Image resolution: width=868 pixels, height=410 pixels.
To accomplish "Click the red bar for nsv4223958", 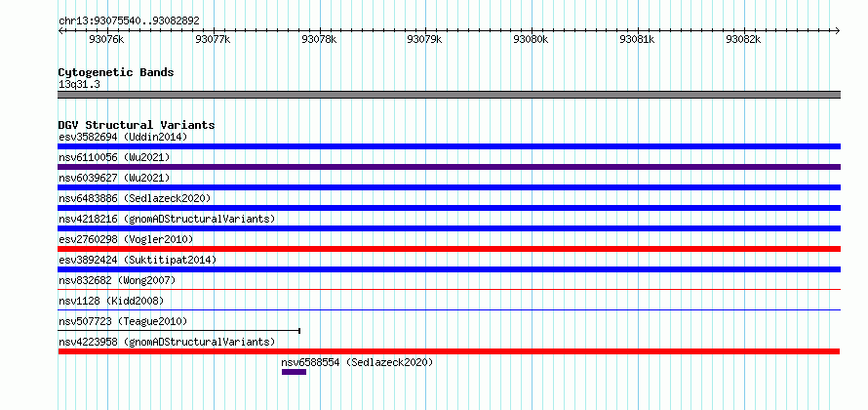I will tap(449, 351).
